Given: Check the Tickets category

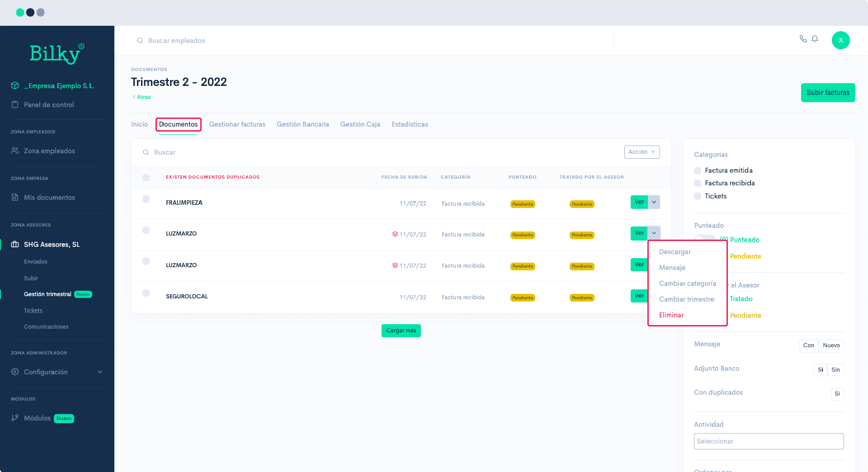Looking at the screenshot, I should (x=698, y=196).
